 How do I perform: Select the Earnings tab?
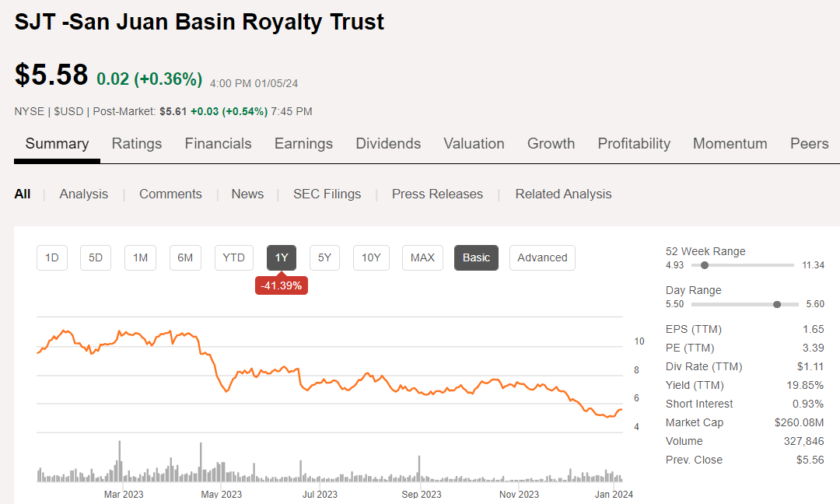303,143
